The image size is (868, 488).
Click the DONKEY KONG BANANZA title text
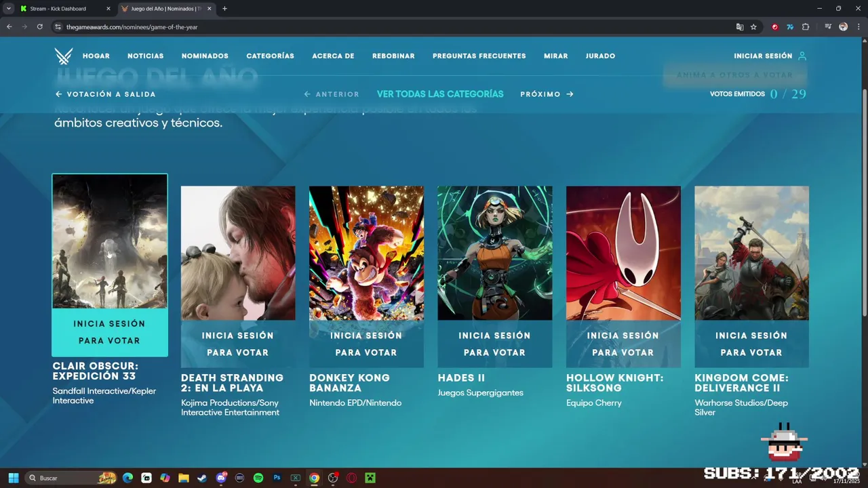(350, 383)
